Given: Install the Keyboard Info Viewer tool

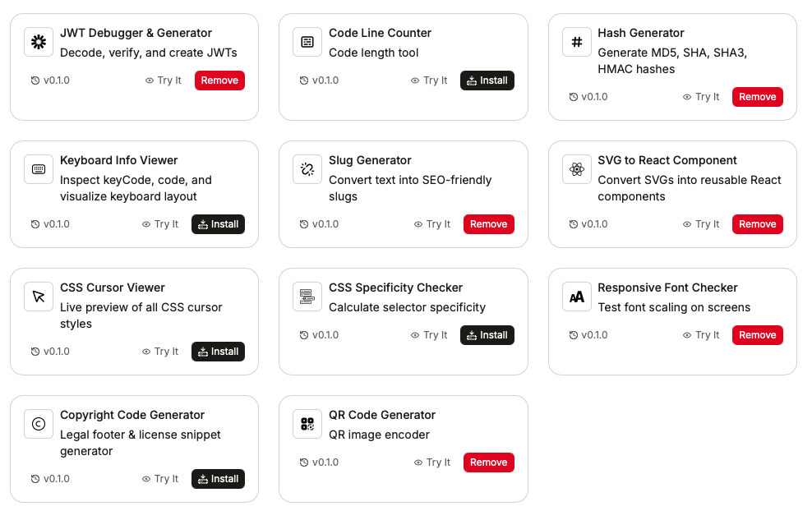Looking at the screenshot, I should (x=218, y=224).
